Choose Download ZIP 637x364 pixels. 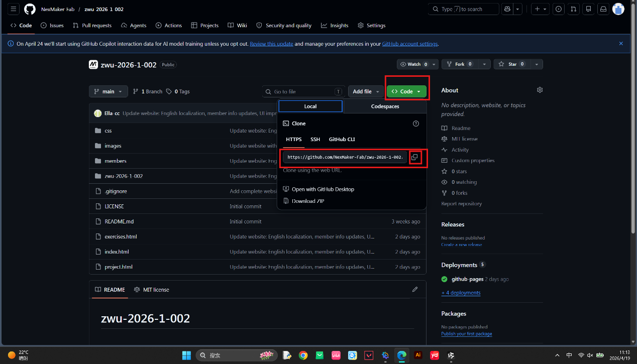[x=303, y=201]
